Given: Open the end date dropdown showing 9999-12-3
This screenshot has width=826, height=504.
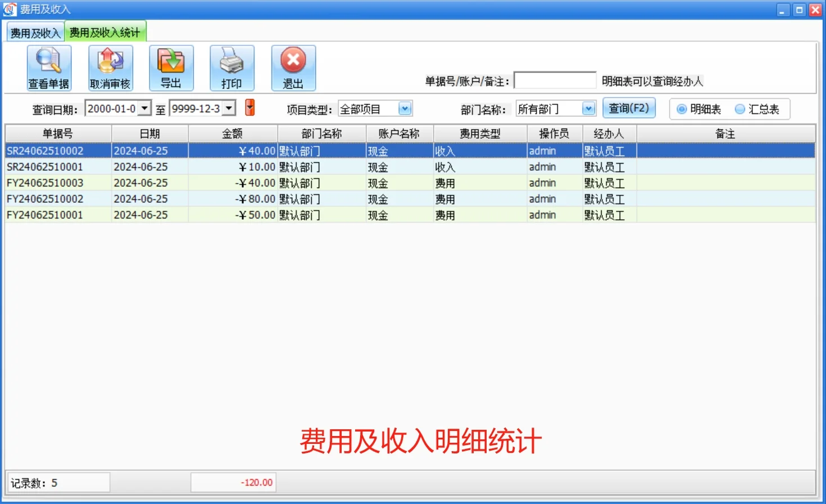Looking at the screenshot, I should pyautogui.click(x=229, y=107).
